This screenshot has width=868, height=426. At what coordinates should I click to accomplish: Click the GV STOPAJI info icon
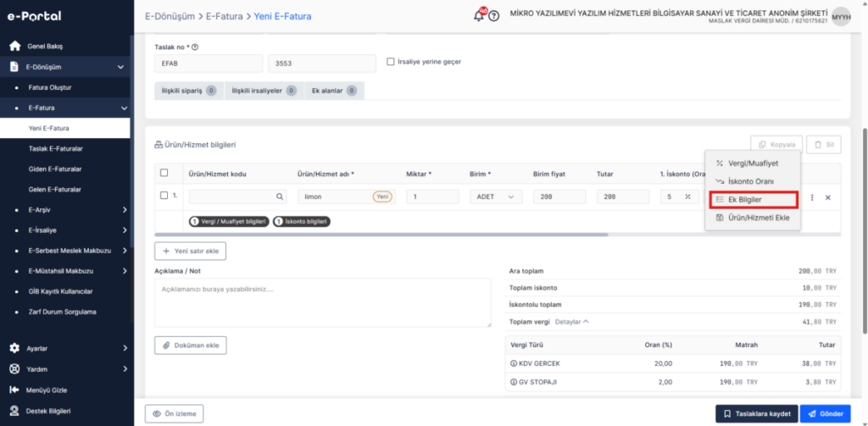(x=514, y=382)
